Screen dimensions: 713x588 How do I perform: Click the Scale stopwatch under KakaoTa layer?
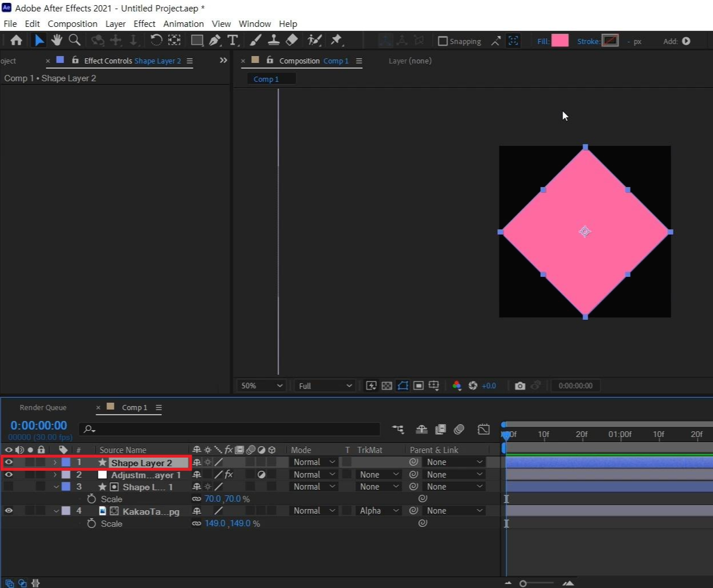[x=91, y=523]
